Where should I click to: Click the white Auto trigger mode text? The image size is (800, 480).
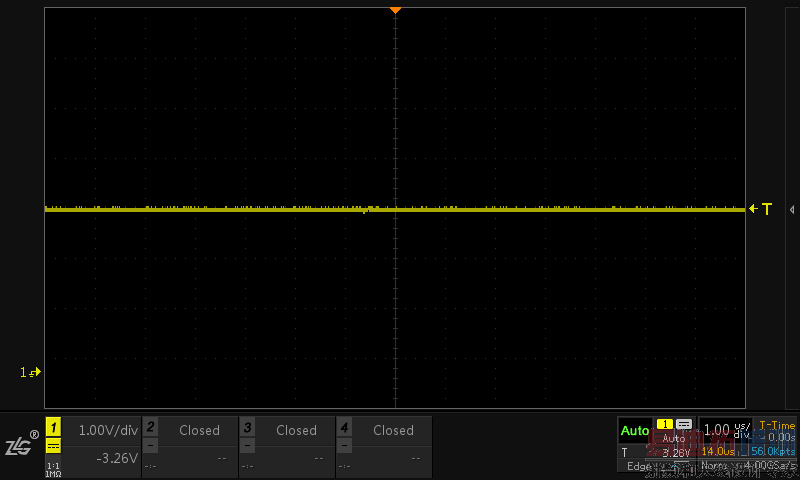(673, 439)
